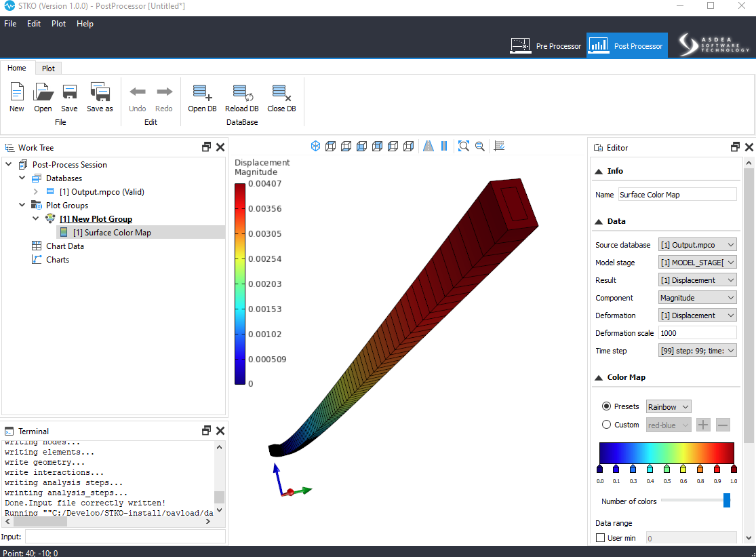Screen dimensions: 756x557
Task: Select Charts in Work Tree
Action: point(58,259)
